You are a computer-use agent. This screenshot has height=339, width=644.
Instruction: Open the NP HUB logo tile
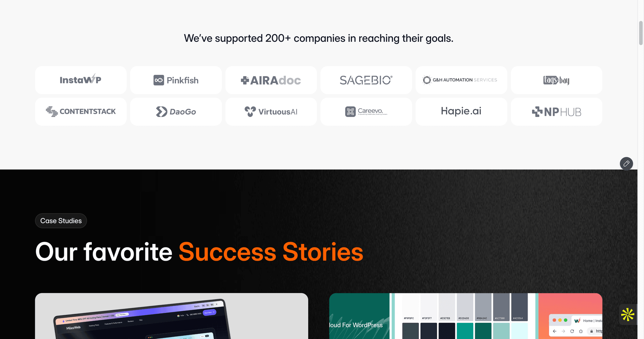tap(557, 112)
